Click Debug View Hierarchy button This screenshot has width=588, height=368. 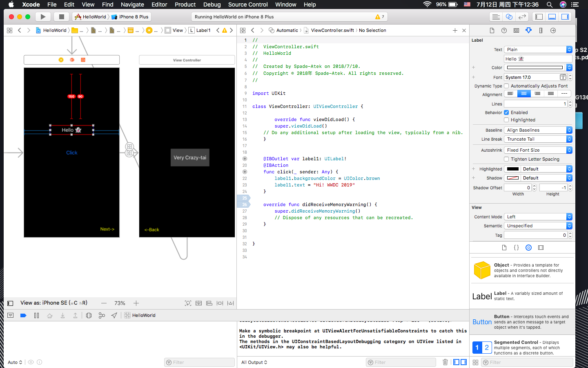(89, 316)
